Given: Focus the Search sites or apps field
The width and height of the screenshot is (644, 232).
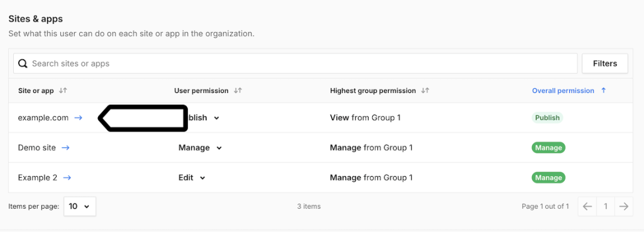Looking at the screenshot, I should pos(296,64).
